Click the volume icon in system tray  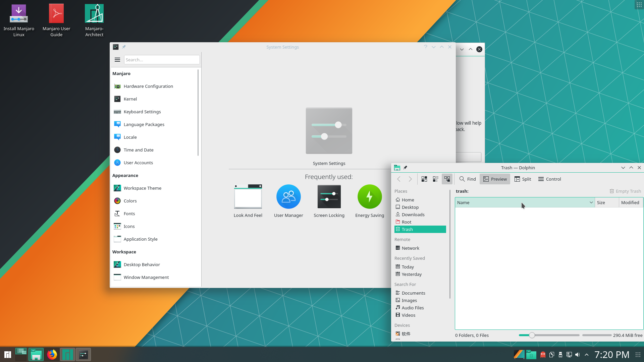pyautogui.click(x=577, y=355)
